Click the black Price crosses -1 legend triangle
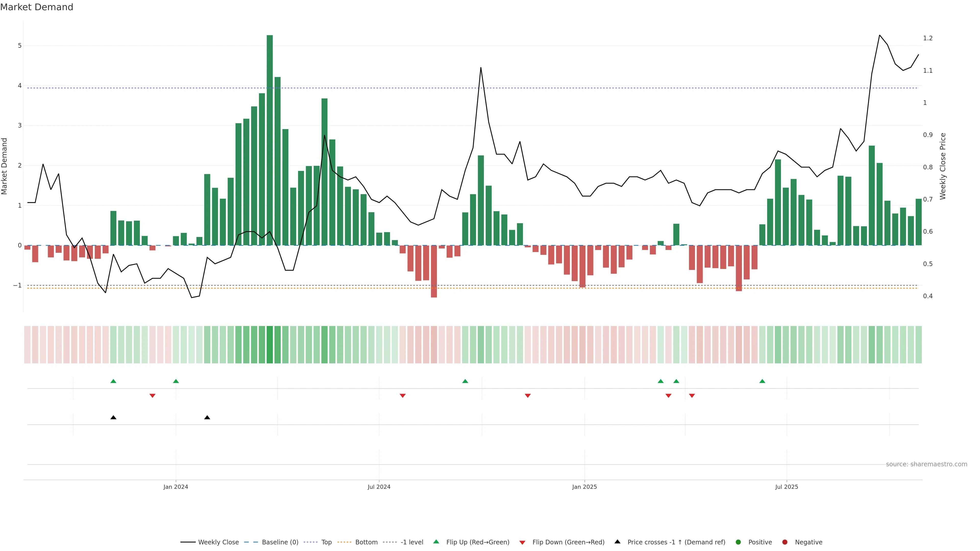The image size is (980, 551). [x=617, y=542]
